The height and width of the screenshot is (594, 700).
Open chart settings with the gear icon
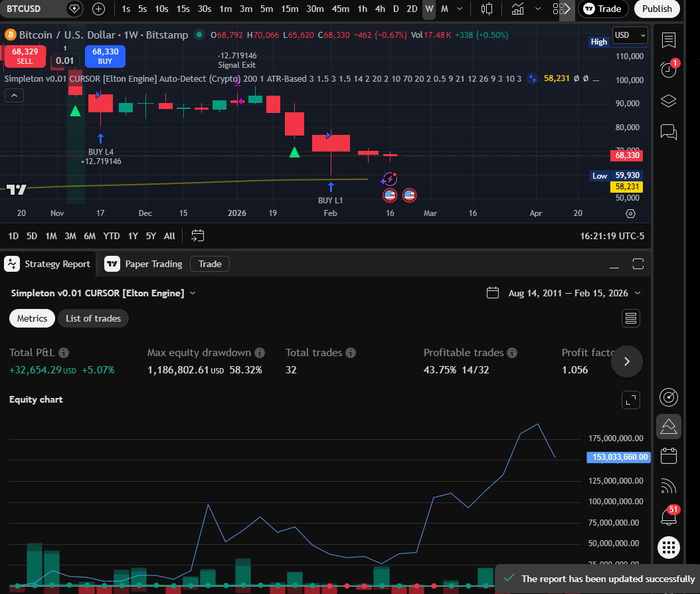[630, 213]
